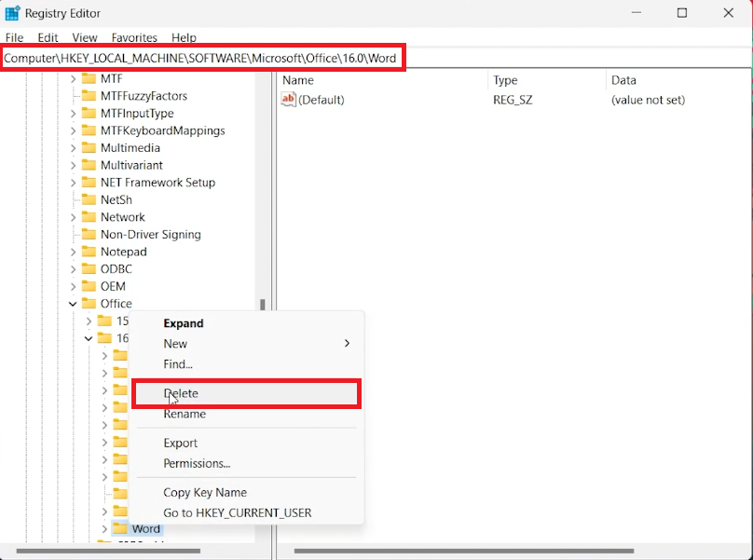
Task: Click the values pane horizontal scrollbar
Action: point(464,551)
